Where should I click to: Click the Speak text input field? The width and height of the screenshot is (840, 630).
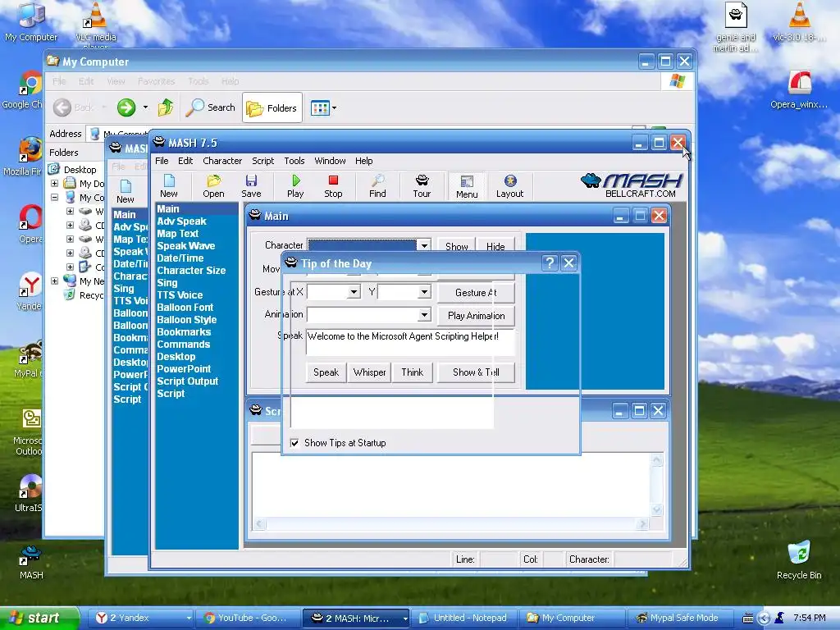tap(410, 342)
